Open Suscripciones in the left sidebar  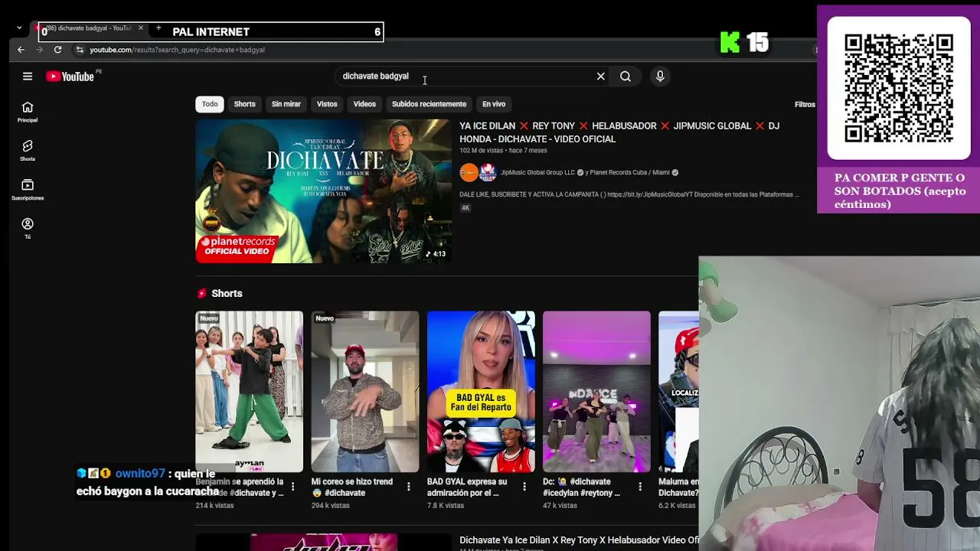28,190
